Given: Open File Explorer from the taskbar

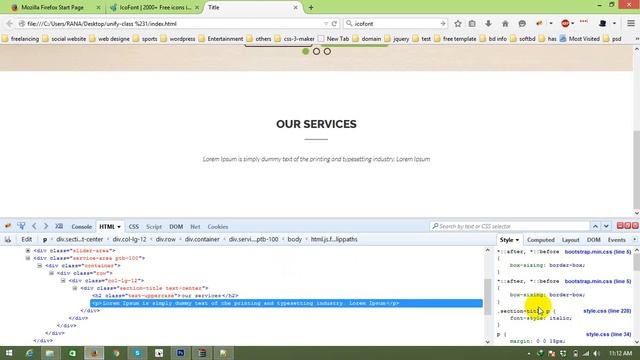Looking at the screenshot, I should pyautogui.click(x=50, y=353).
